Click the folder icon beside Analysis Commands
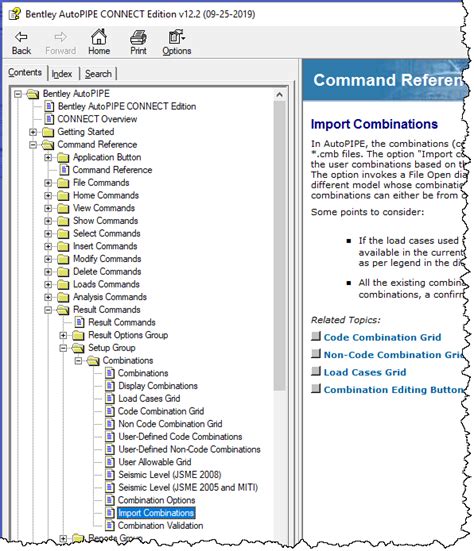 coord(63,297)
